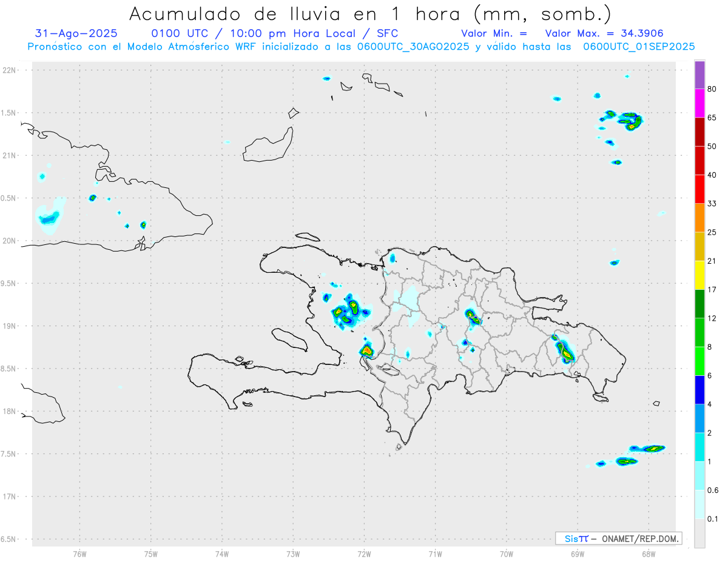Select the '69W' longitude label
This screenshot has height=562, width=728.
click(578, 554)
